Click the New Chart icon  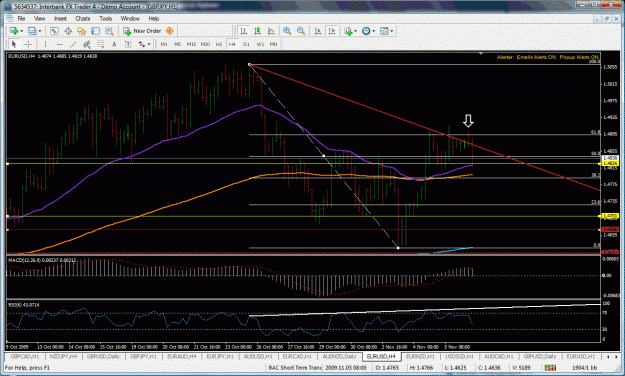click(x=14, y=31)
